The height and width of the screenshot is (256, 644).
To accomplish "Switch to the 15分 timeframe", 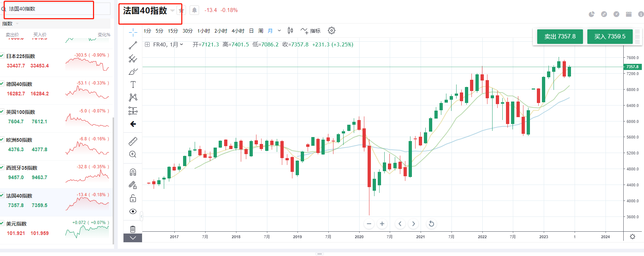I will pos(173,31).
